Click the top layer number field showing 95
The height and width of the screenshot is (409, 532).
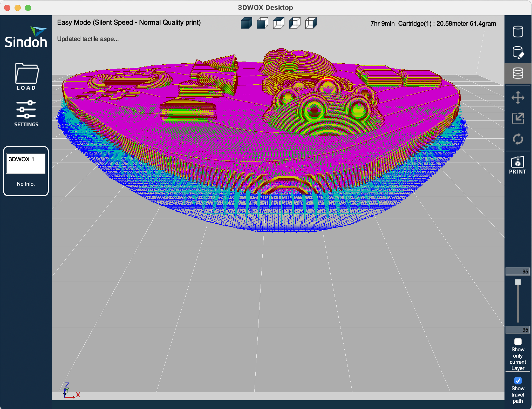(x=518, y=272)
